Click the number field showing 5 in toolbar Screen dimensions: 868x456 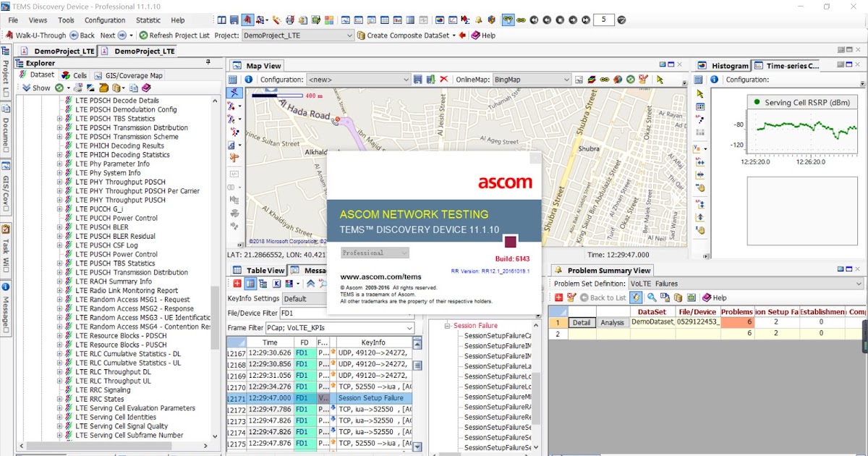[x=604, y=20]
